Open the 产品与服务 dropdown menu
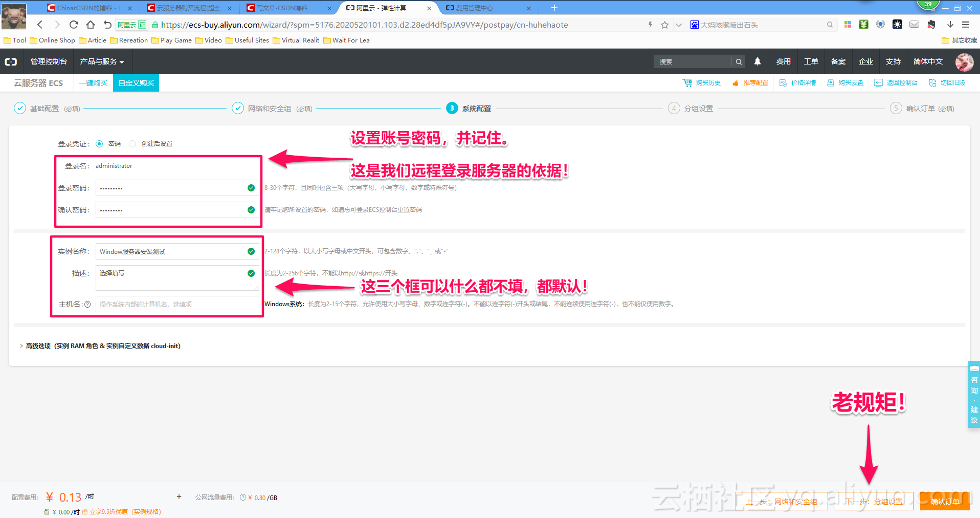Image resolution: width=980 pixels, height=518 pixels. click(102, 61)
